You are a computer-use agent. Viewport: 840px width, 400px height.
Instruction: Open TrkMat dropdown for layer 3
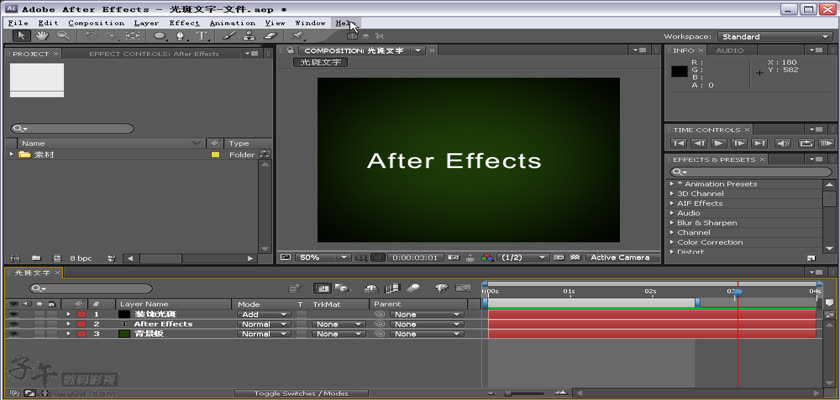tap(339, 334)
